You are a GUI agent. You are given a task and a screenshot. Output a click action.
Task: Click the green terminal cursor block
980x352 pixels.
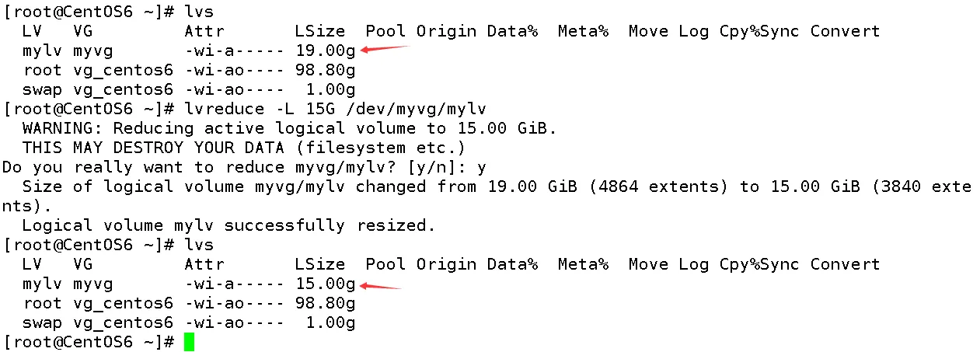(x=189, y=342)
